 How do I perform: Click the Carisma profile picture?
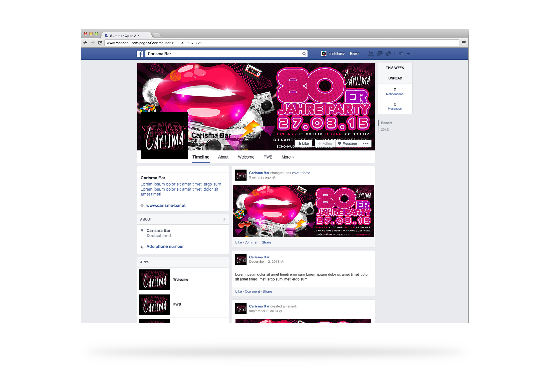coord(164,135)
